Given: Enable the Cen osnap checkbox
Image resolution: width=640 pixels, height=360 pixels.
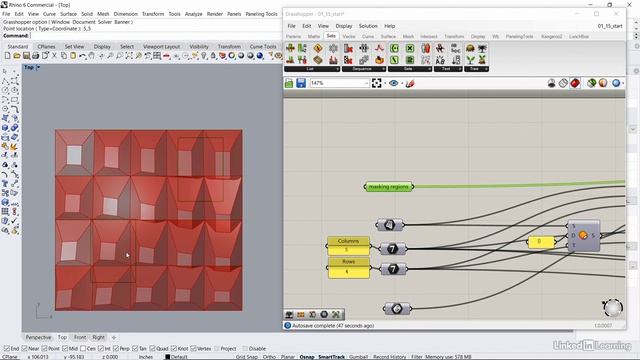Looking at the screenshot, I should [x=83, y=349].
